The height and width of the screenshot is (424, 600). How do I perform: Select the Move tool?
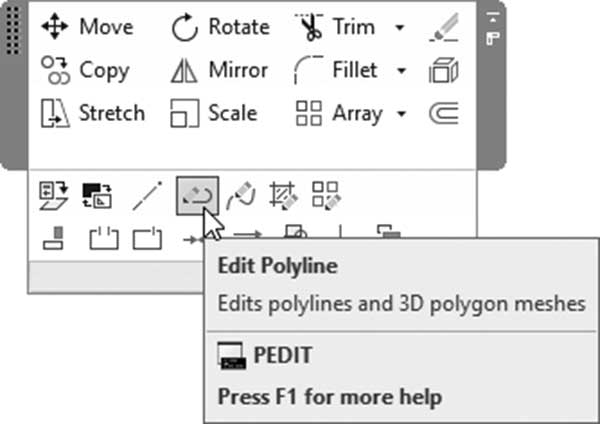(x=87, y=27)
